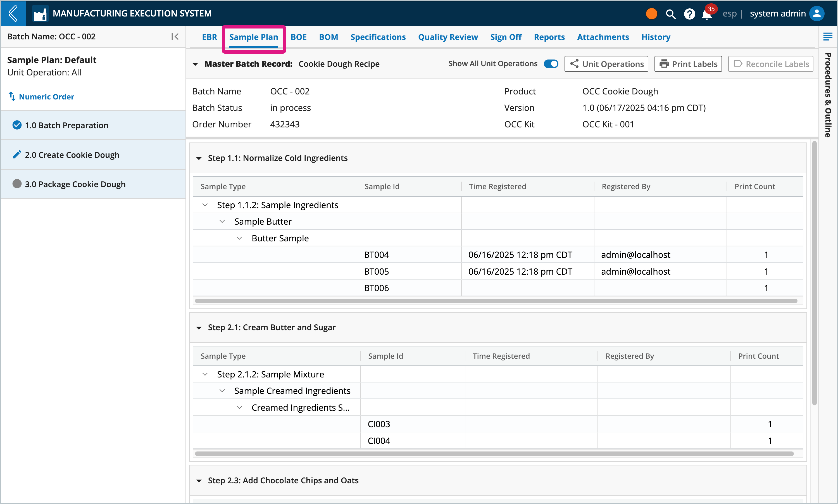The image size is (838, 504).
Task: Select 1.0 Batch Preparation unit operation
Action: 93,125
